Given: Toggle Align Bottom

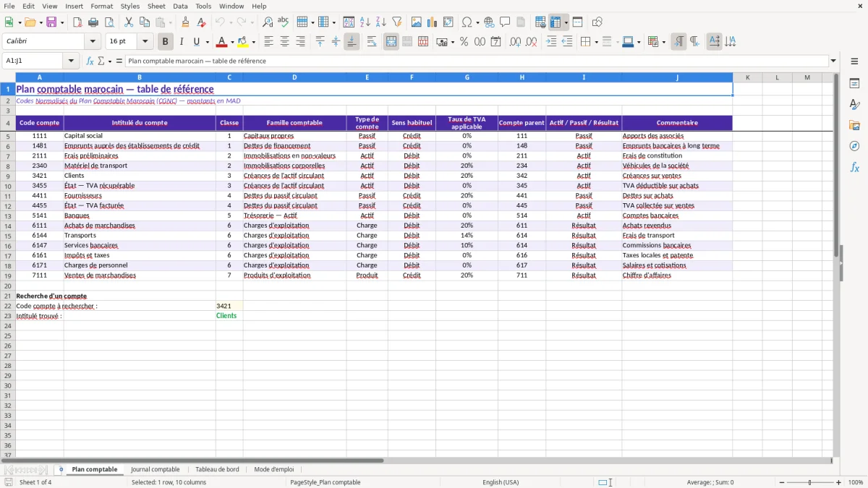Looking at the screenshot, I should 352,42.
